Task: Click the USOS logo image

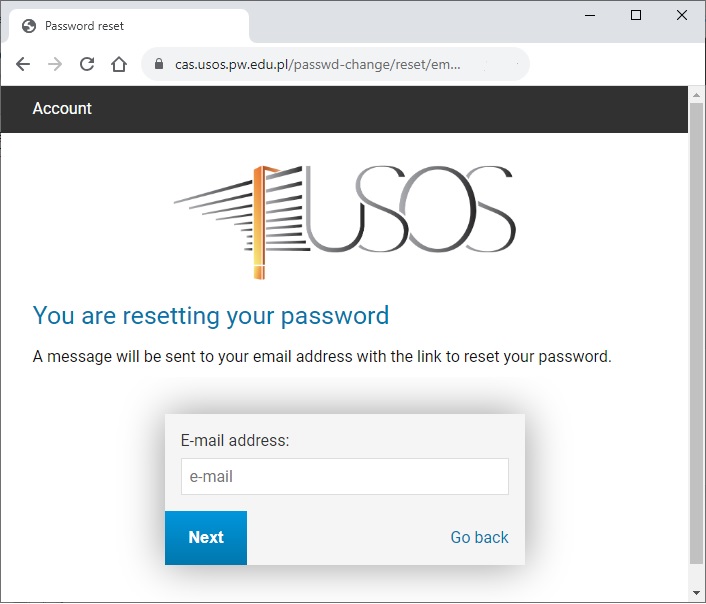Action: coord(344,222)
